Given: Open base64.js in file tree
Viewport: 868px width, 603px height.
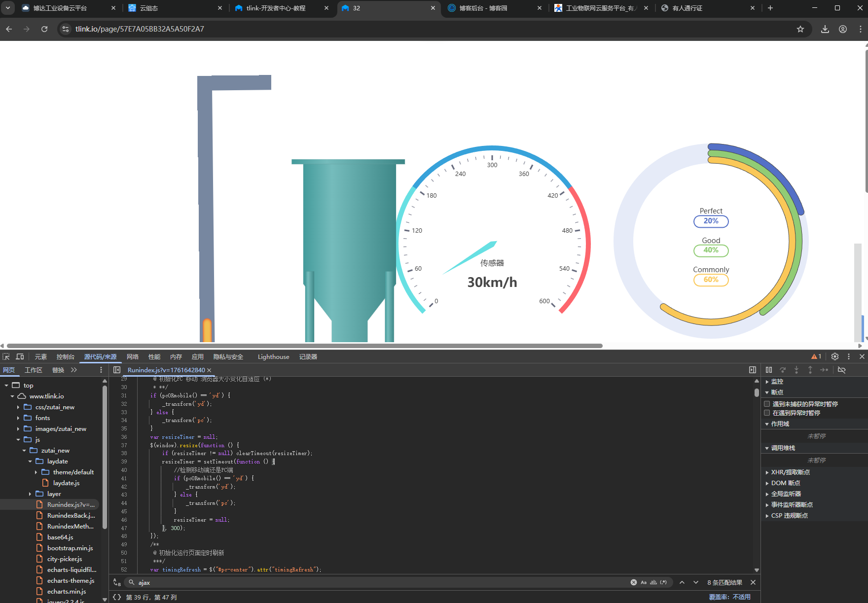Looking at the screenshot, I should 60,537.
